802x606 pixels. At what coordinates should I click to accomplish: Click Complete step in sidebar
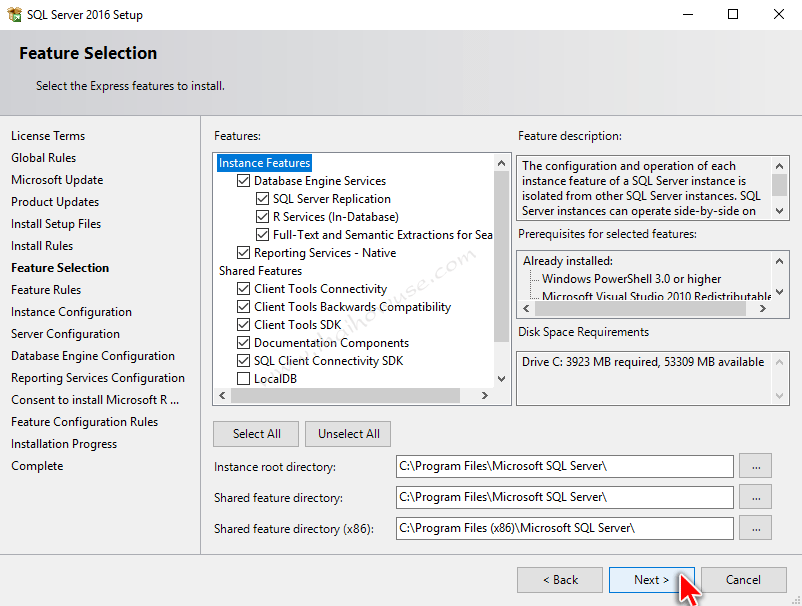coord(37,466)
